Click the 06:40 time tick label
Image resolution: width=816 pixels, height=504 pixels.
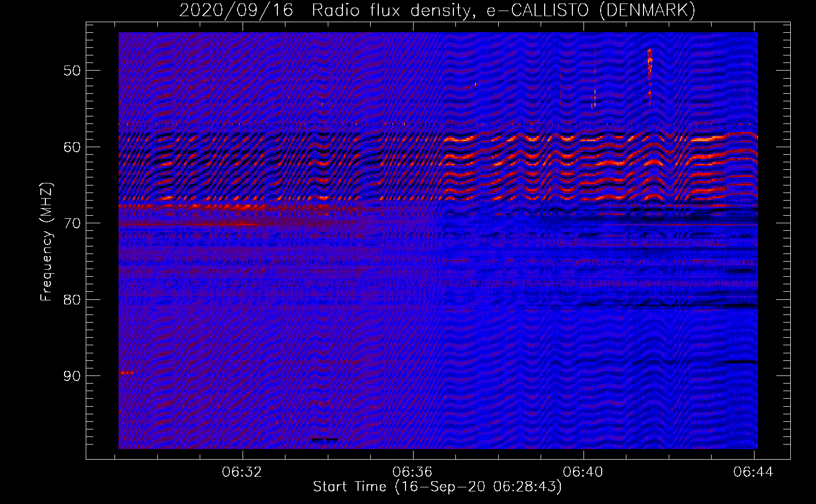tap(583, 472)
